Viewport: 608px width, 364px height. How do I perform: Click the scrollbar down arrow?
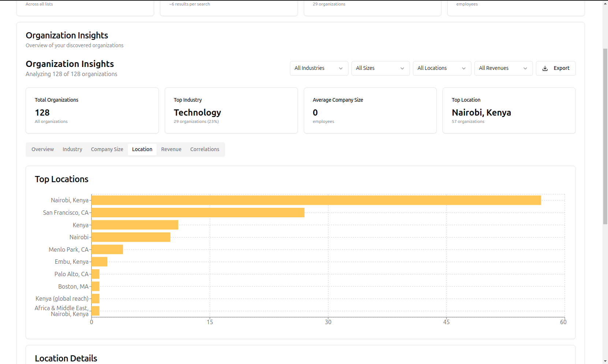coord(605,361)
